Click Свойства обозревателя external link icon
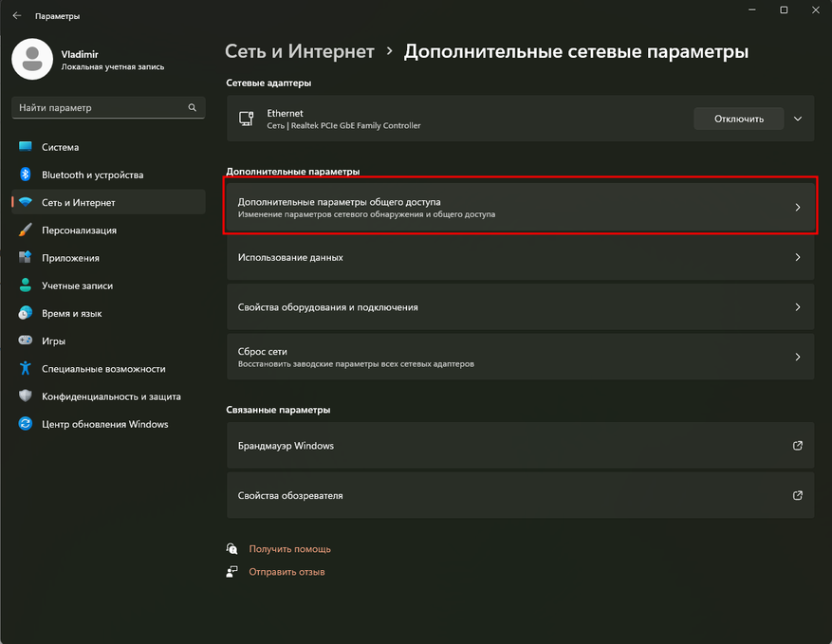 798,495
